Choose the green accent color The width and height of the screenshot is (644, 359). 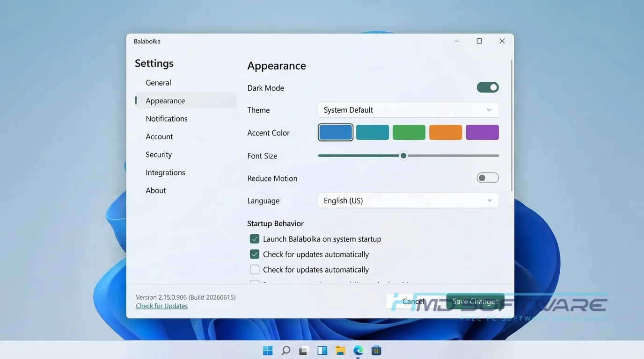tap(409, 132)
